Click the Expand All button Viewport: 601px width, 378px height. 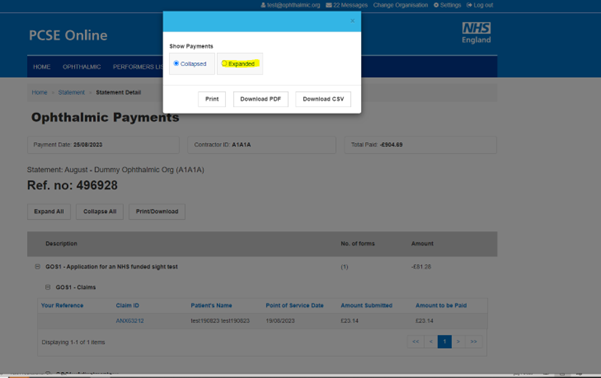pyautogui.click(x=49, y=212)
